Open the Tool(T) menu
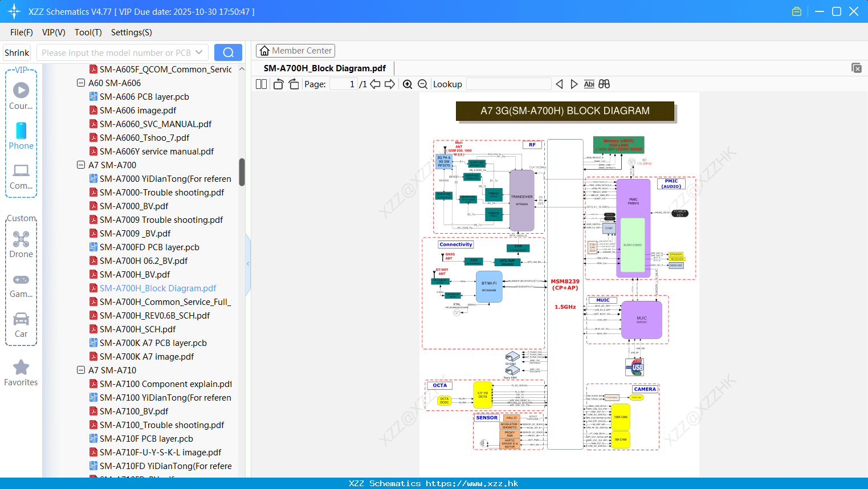The width and height of the screenshot is (868, 489). [88, 32]
